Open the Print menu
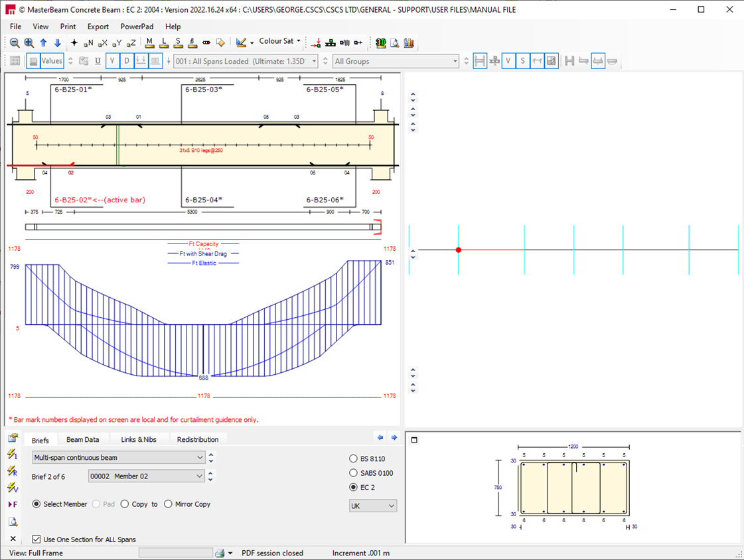Screen dimensions: 744x560 tap(68, 27)
